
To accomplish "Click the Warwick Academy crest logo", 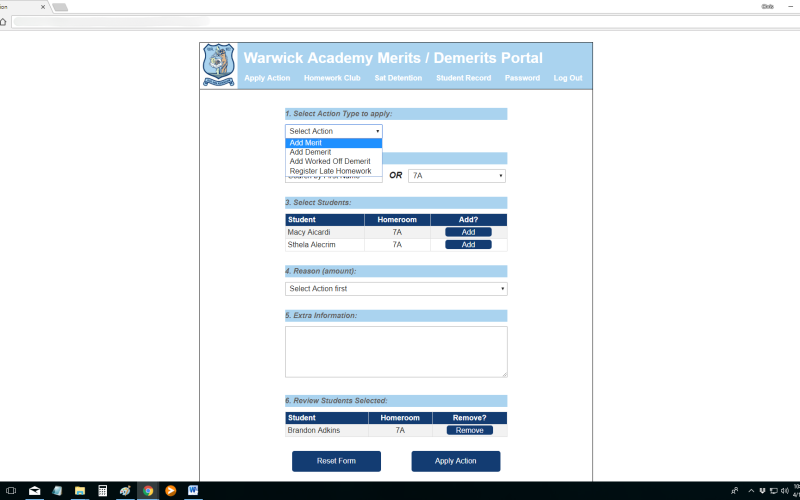I will [x=219, y=65].
